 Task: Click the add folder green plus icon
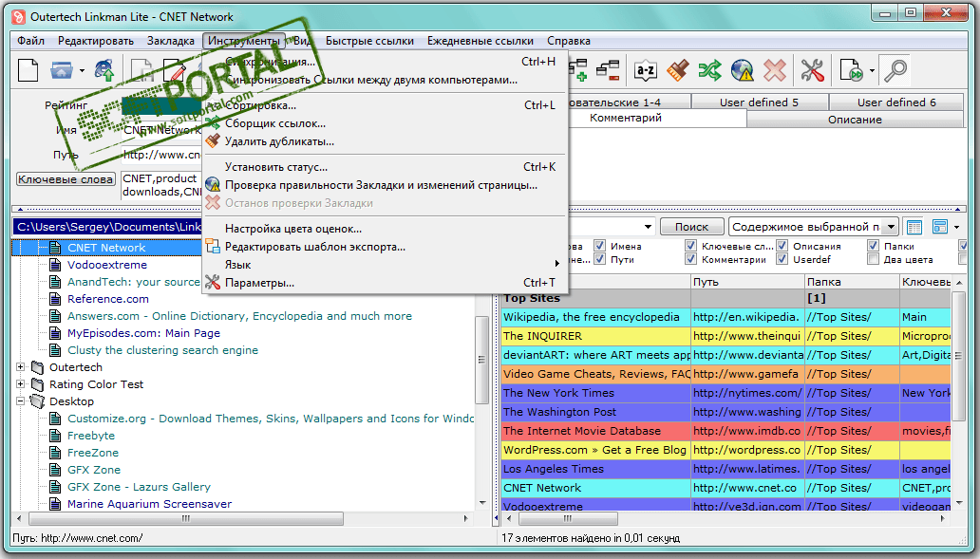tap(577, 70)
